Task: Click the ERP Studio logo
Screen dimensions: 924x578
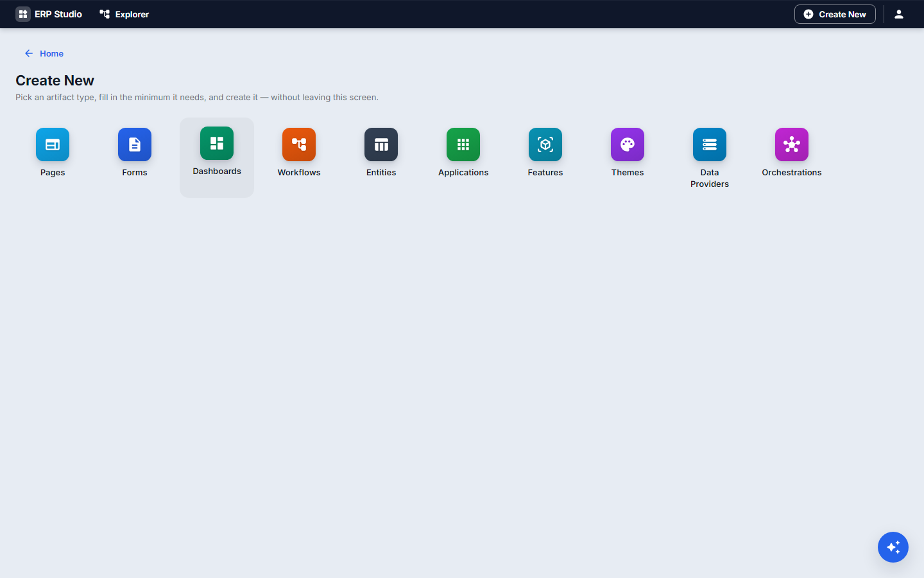Action: (49, 14)
